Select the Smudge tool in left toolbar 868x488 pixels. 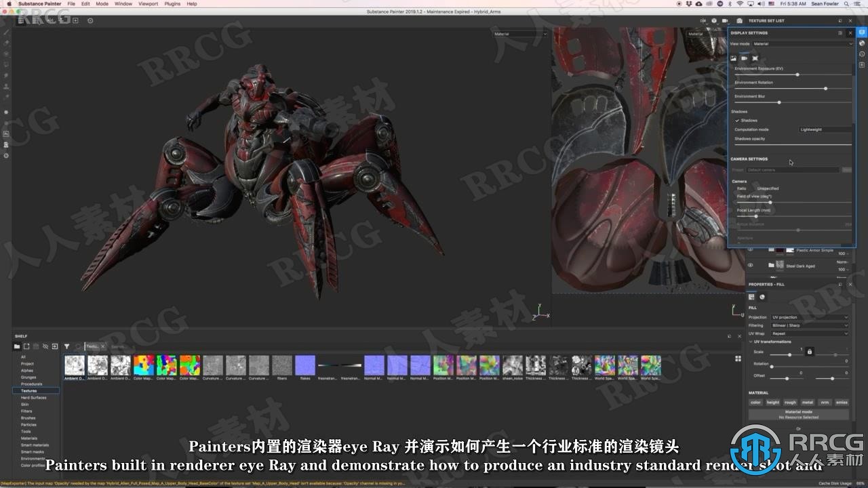pos(6,75)
